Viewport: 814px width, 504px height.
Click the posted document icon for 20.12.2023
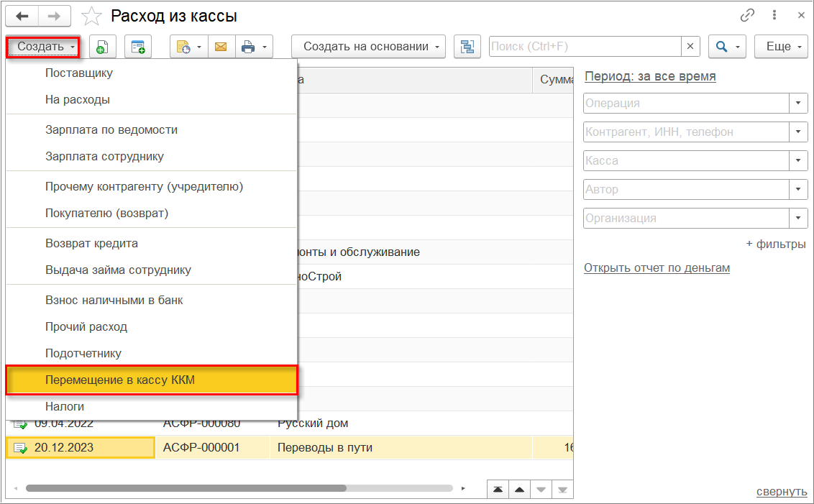[x=20, y=448]
